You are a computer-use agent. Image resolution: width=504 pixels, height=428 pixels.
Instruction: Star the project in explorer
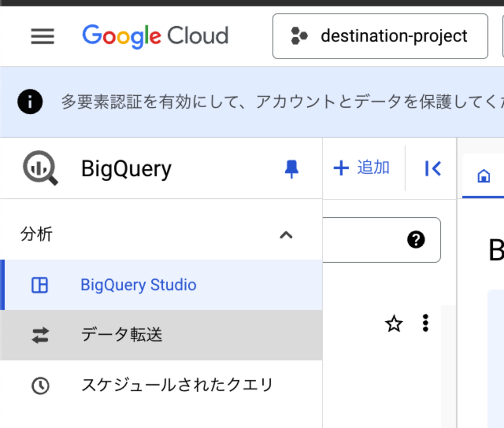point(394,323)
